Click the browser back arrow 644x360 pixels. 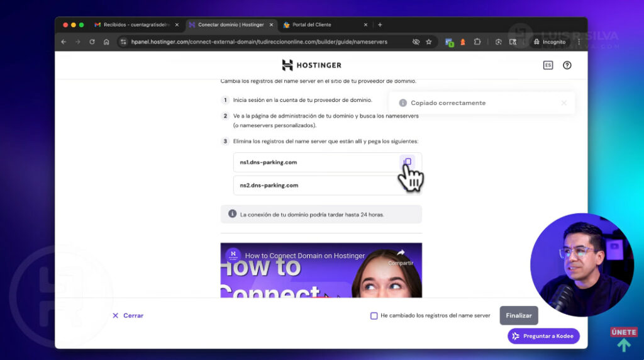click(64, 42)
